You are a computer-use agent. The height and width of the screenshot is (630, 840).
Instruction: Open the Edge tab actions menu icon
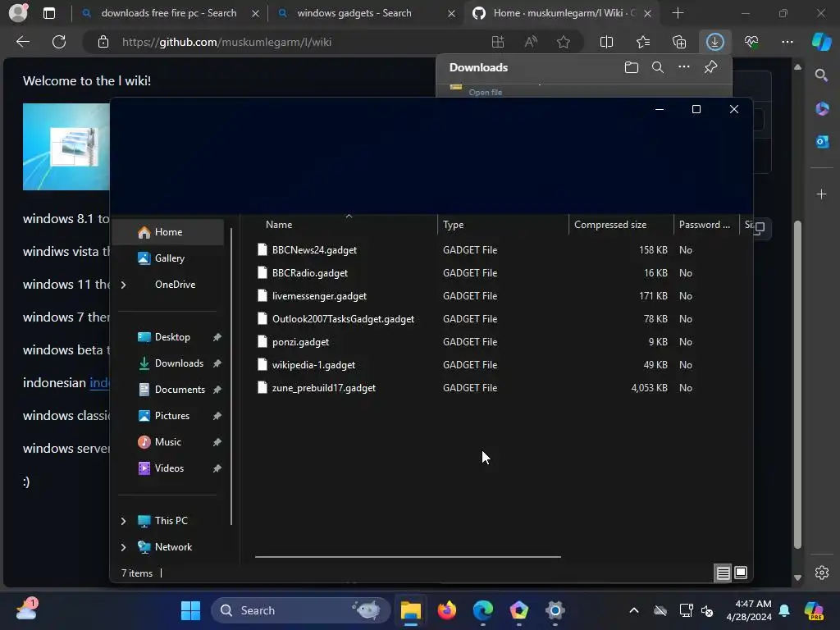pyautogui.click(x=48, y=13)
